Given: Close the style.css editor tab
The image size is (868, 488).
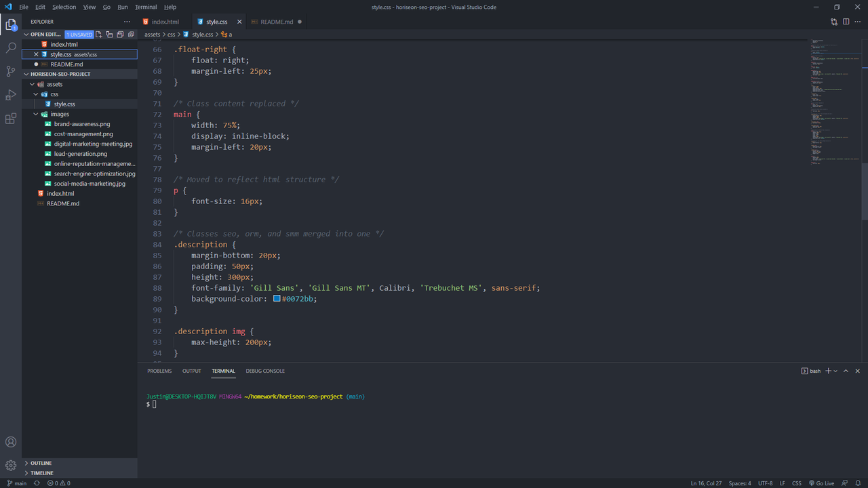Looking at the screenshot, I should 239,22.
